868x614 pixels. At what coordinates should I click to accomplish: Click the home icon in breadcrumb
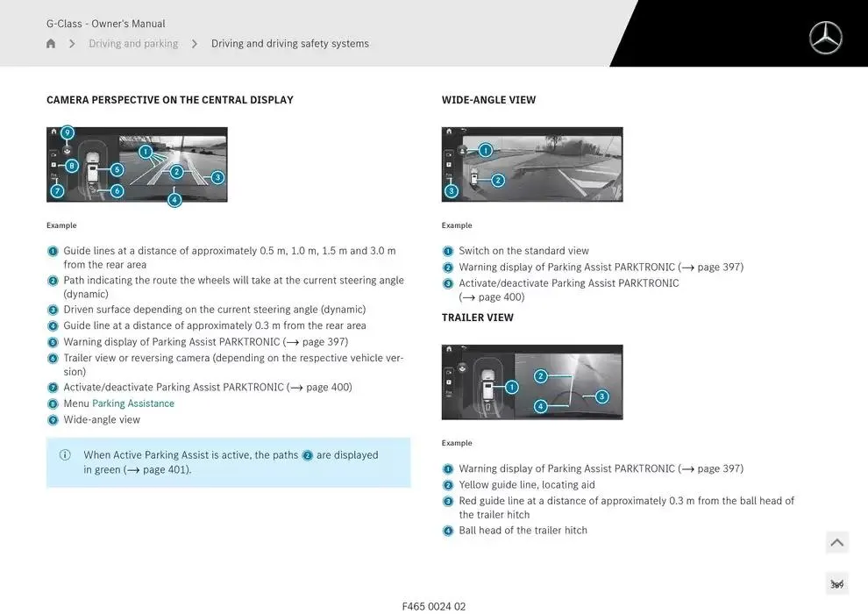click(51, 44)
